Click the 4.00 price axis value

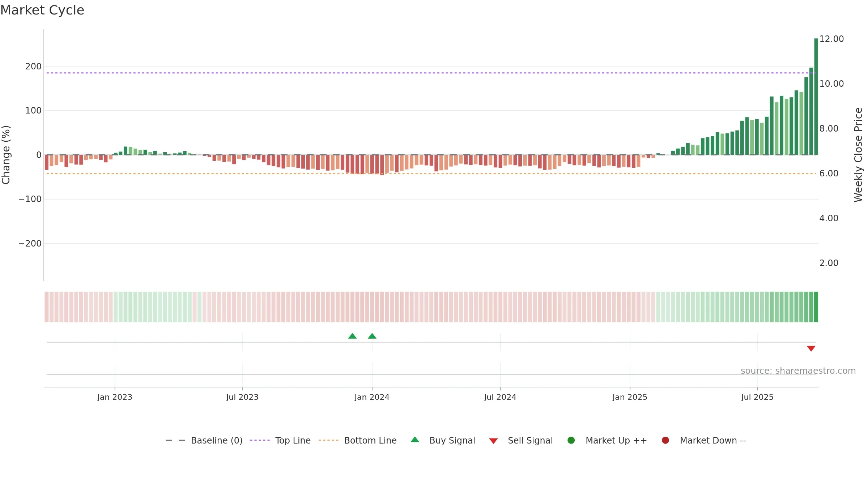point(829,218)
